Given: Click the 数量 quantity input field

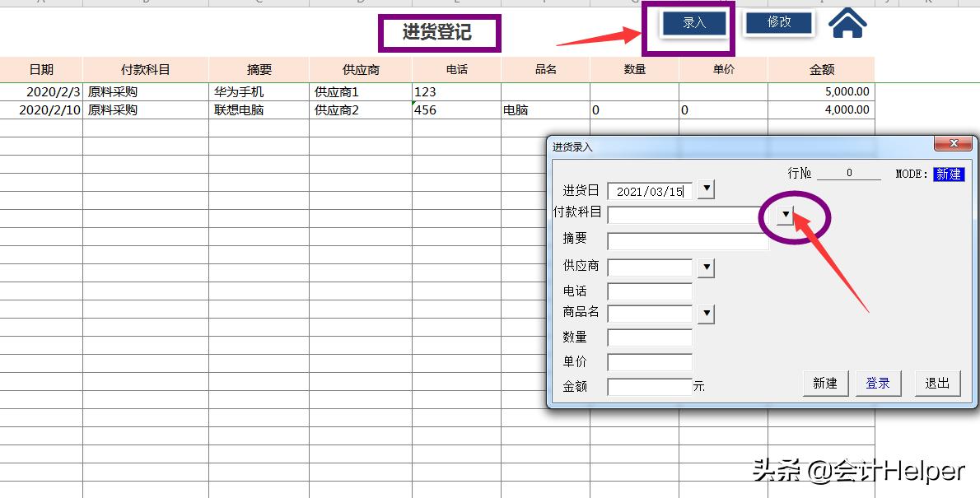Looking at the screenshot, I should (648, 337).
